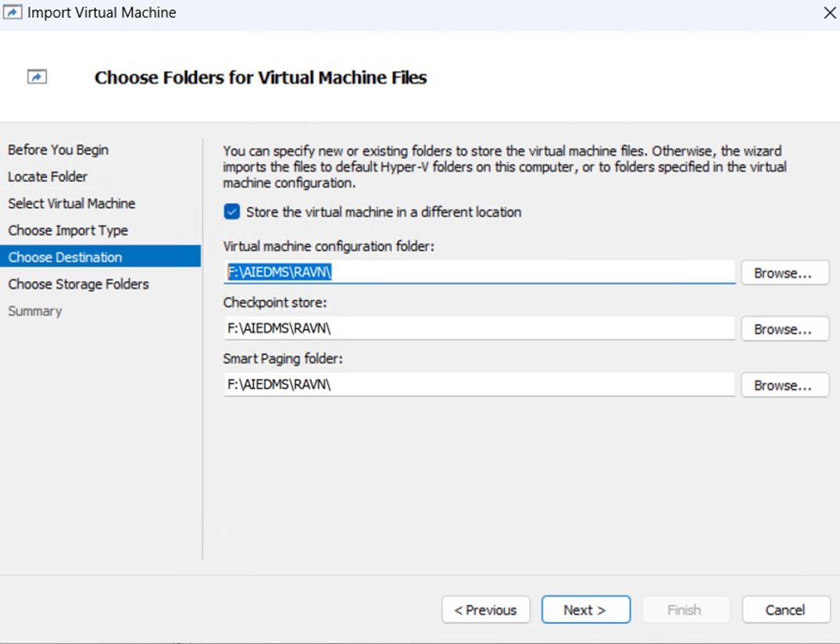This screenshot has width=840, height=644.
Task: Browse for the virtual machine configuration folder
Action: [x=784, y=273]
